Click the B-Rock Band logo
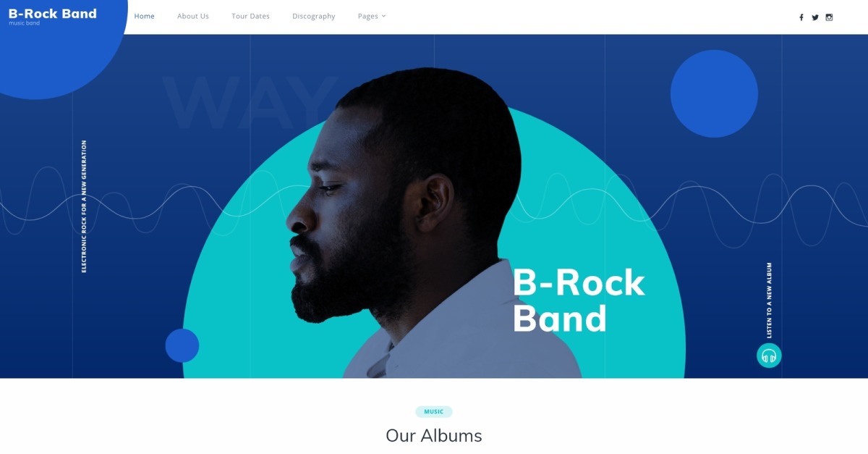 tap(53, 14)
